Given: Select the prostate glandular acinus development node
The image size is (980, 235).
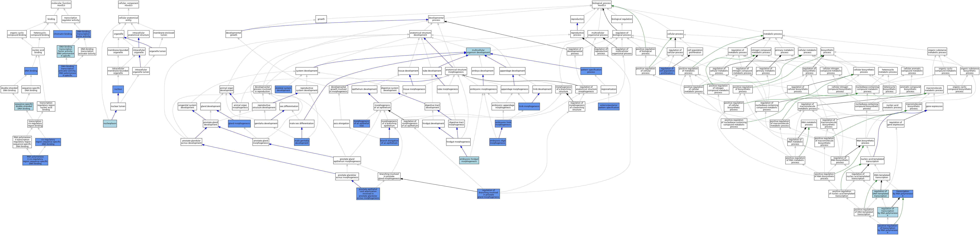Looking at the screenshot, I should tap(191, 142).
